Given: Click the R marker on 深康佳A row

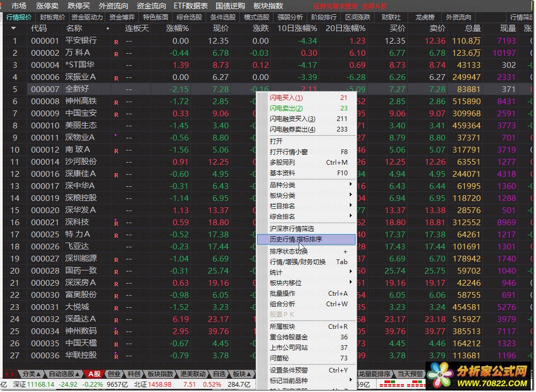Looking at the screenshot, I should [x=116, y=175].
